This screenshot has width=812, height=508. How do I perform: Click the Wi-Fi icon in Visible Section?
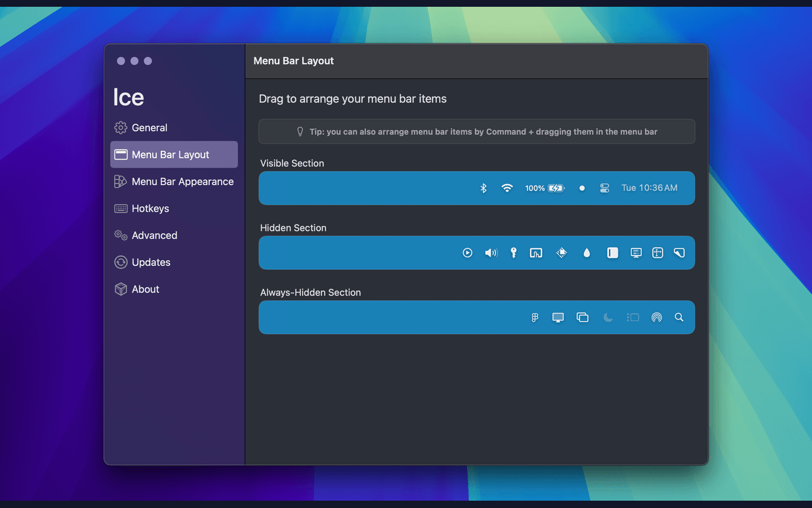(x=507, y=188)
